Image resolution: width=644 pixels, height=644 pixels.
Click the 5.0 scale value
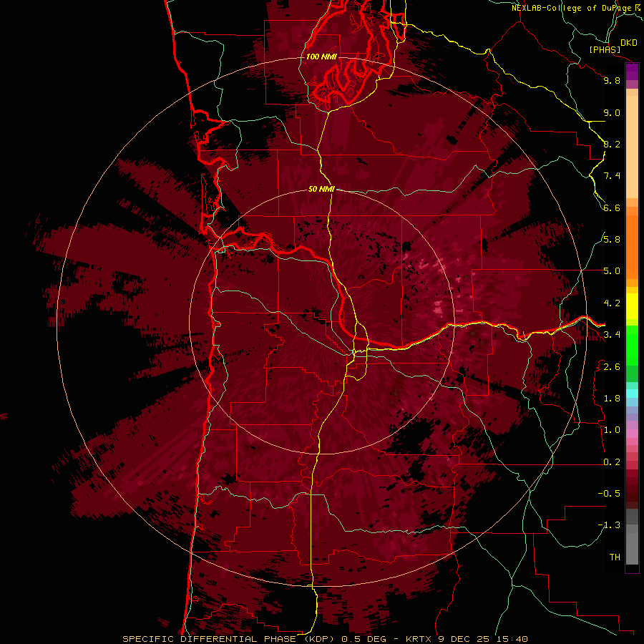click(612, 271)
